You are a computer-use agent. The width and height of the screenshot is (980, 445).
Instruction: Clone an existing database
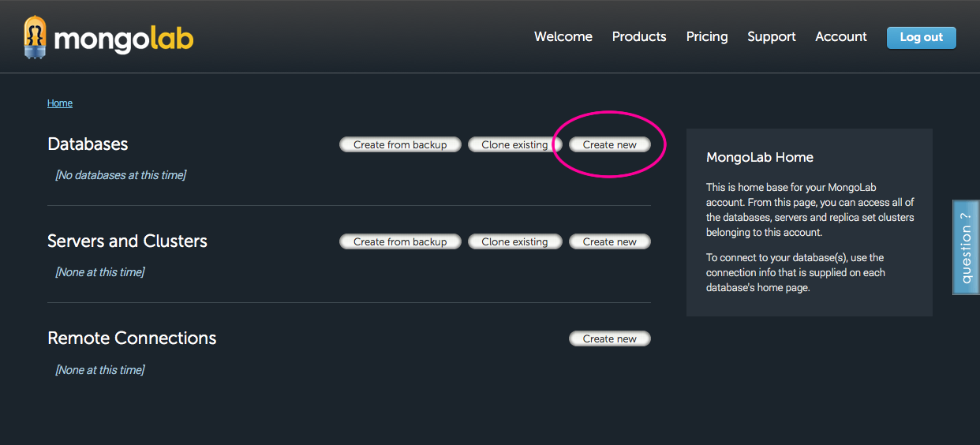coord(514,145)
